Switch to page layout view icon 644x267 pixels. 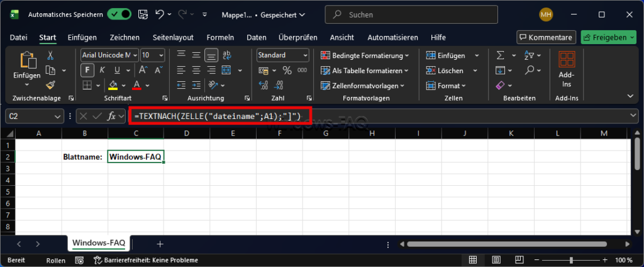click(x=496, y=260)
